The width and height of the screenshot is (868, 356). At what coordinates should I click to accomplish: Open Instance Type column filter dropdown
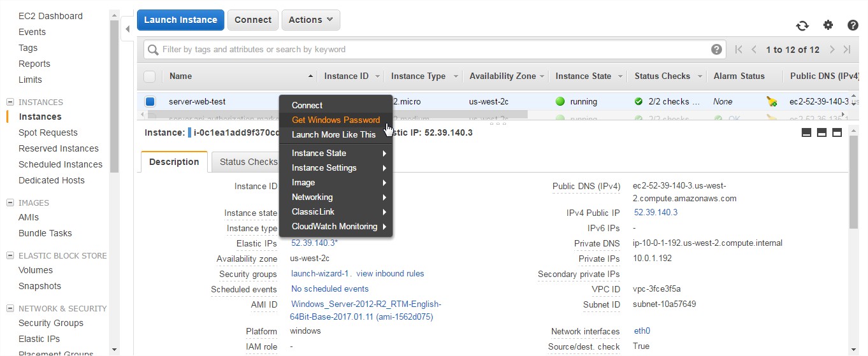[456, 76]
